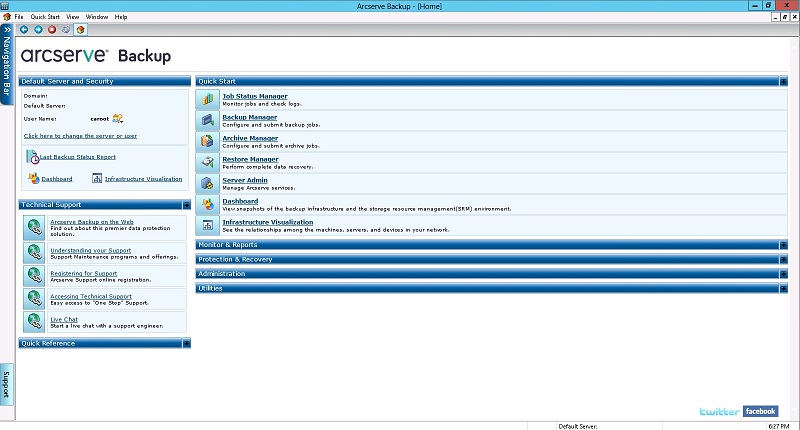Open the Archive Manager link
The height and width of the screenshot is (430, 800).
(250, 138)
